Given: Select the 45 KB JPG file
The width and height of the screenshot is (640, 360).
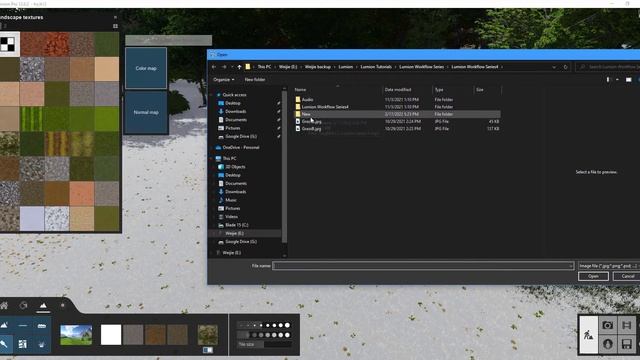Looking at the screenshot, I should [x=397, y=122].
